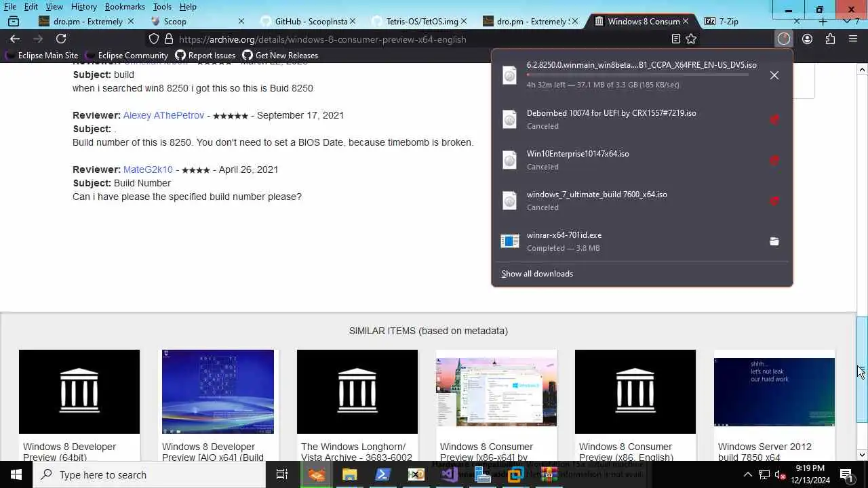868x488 pixels.
Task: Click the page scrollbar up arrow
Action: [x=862, y=70]
